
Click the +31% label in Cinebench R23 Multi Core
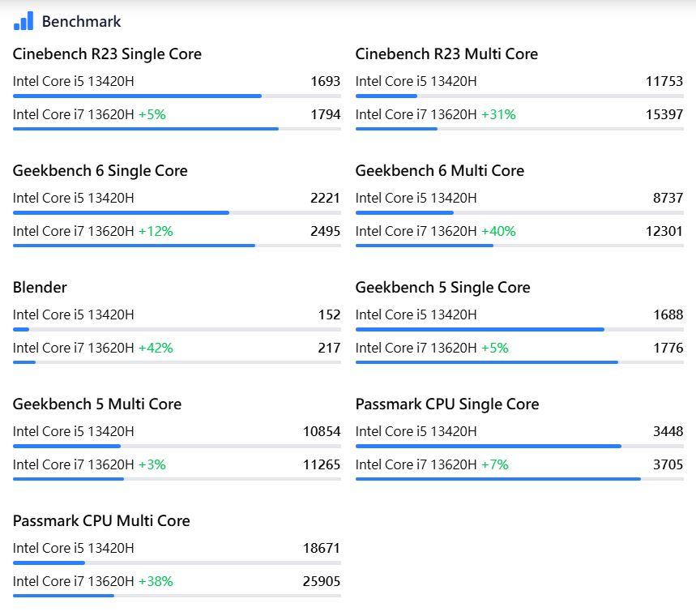[498, 114]
